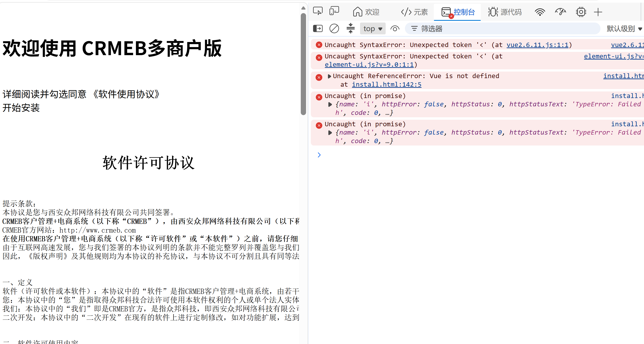Open the 默认级别 log level dropdown
Image resolution: width=644 pixels, height=344 pixels.
[x=624, y=28]
